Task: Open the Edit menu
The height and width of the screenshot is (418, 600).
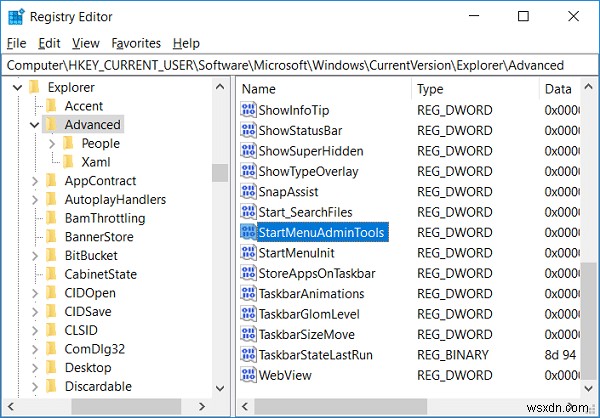Action: pyautogui.click(x=49, y=43)
